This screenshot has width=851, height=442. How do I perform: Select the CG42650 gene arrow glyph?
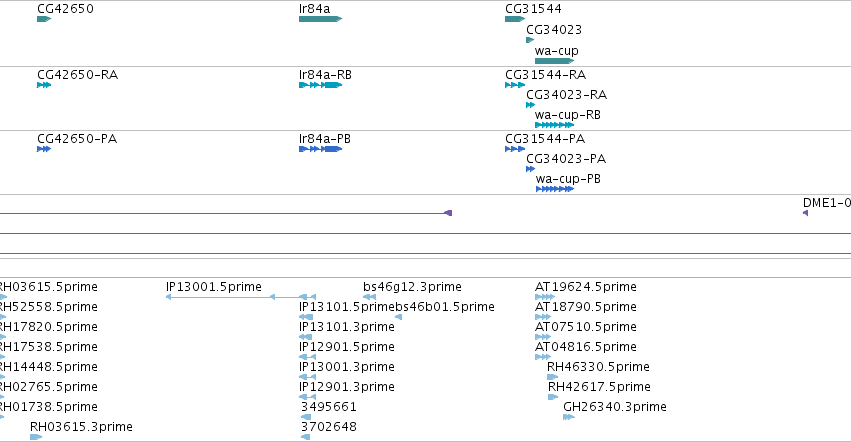pos(44,19)
